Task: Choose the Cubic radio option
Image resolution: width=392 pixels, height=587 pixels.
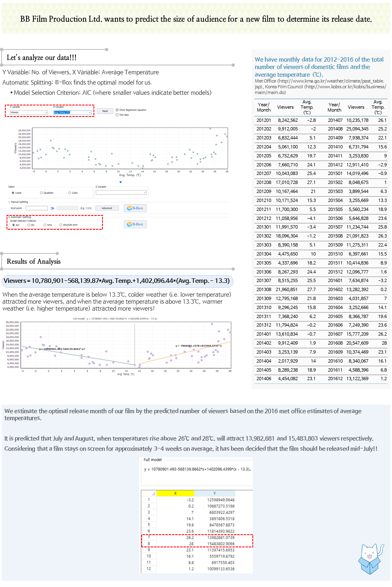Action: [69, 193]
